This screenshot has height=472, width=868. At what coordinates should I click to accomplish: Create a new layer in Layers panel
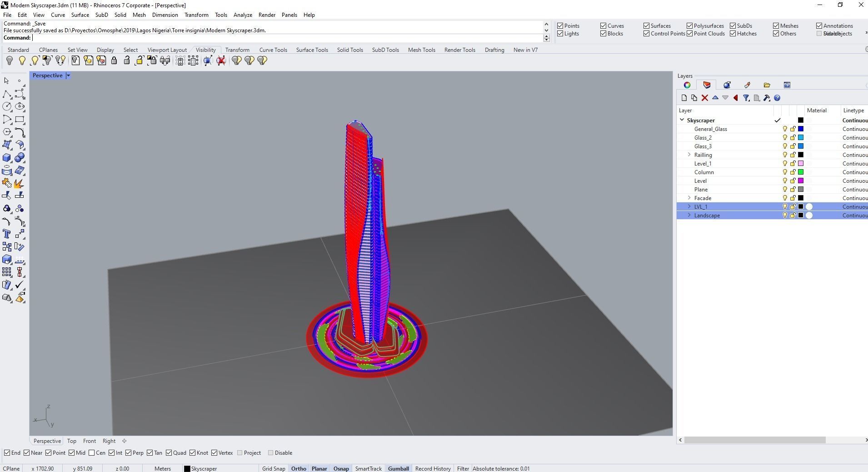[684, 98]
